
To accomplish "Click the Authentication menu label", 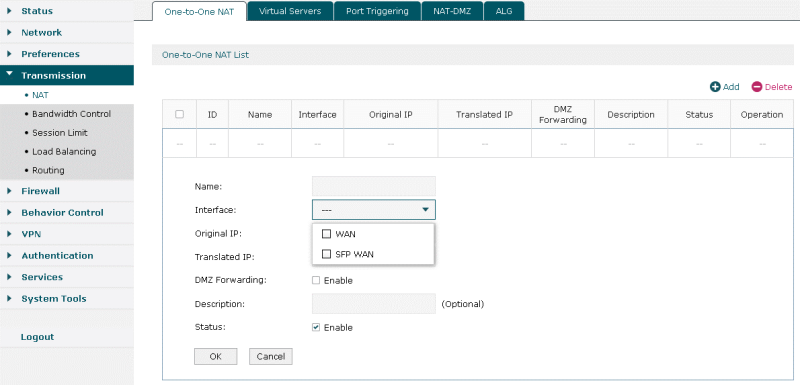I will click(x=57, y=255).
